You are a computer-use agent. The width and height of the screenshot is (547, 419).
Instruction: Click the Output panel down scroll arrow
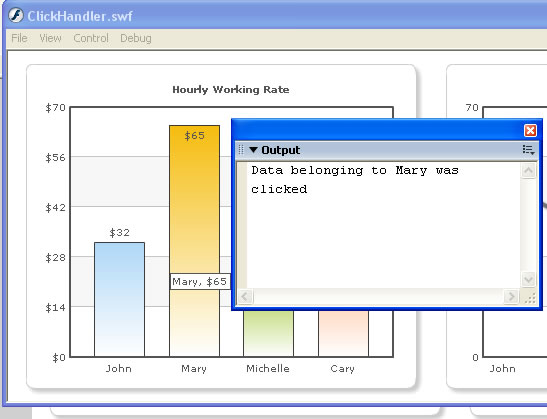click(528, 279)
